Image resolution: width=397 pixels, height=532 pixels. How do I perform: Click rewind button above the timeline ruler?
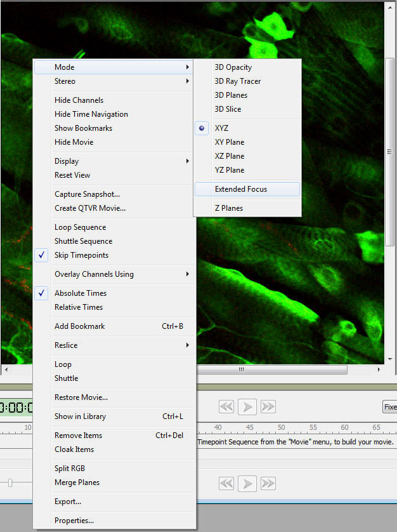click(x=226, y=406)
